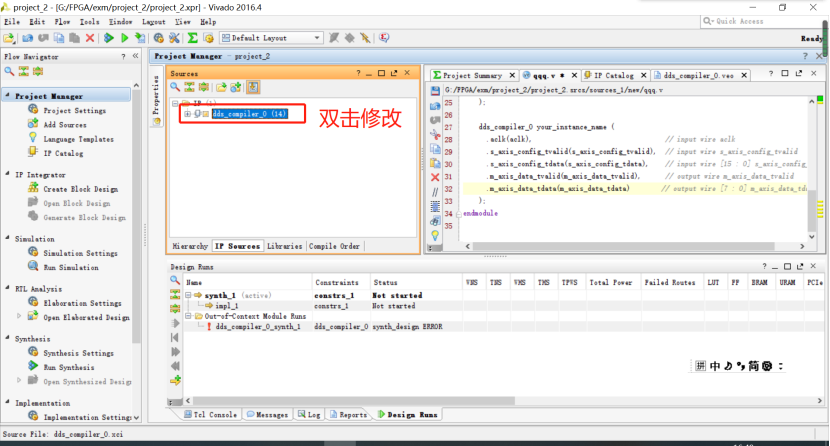
Task: Click the search icon in Flow Navigator
Action: pos(9,71)
